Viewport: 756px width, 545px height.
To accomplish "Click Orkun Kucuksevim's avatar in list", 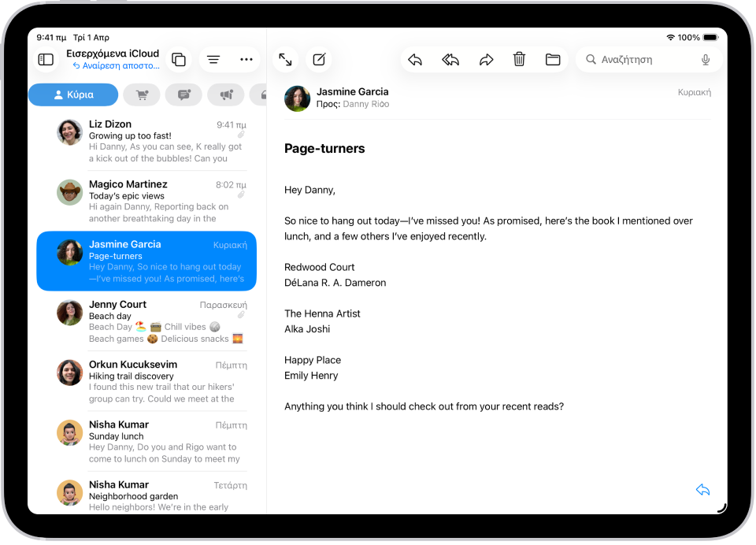I will [70, 373].
